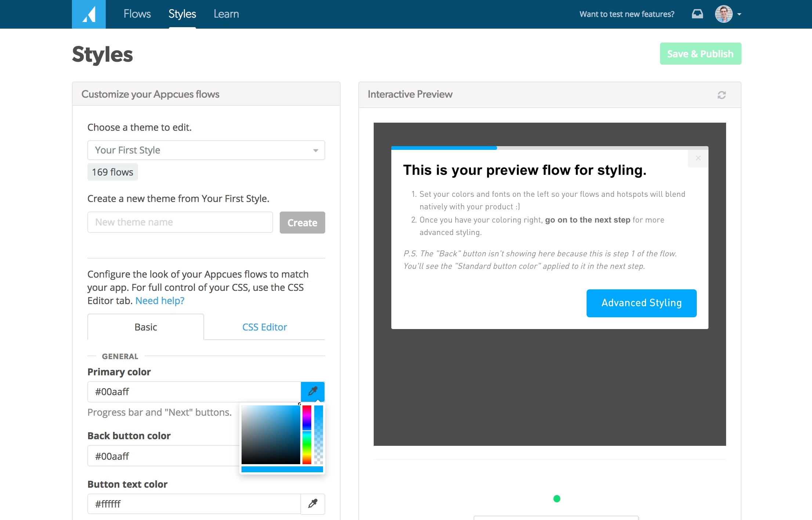Click the user avatar picture
812x520 pixels.
(724, 14)
